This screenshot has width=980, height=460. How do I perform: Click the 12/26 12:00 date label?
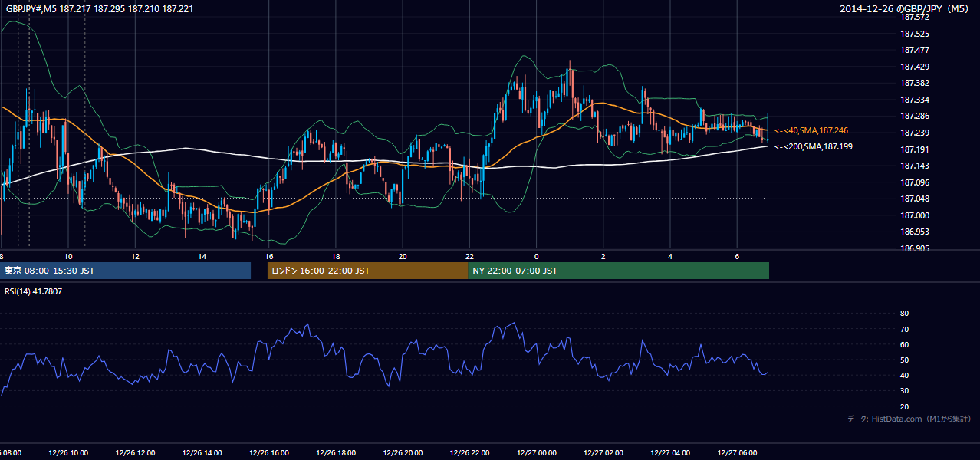(135, 453)
